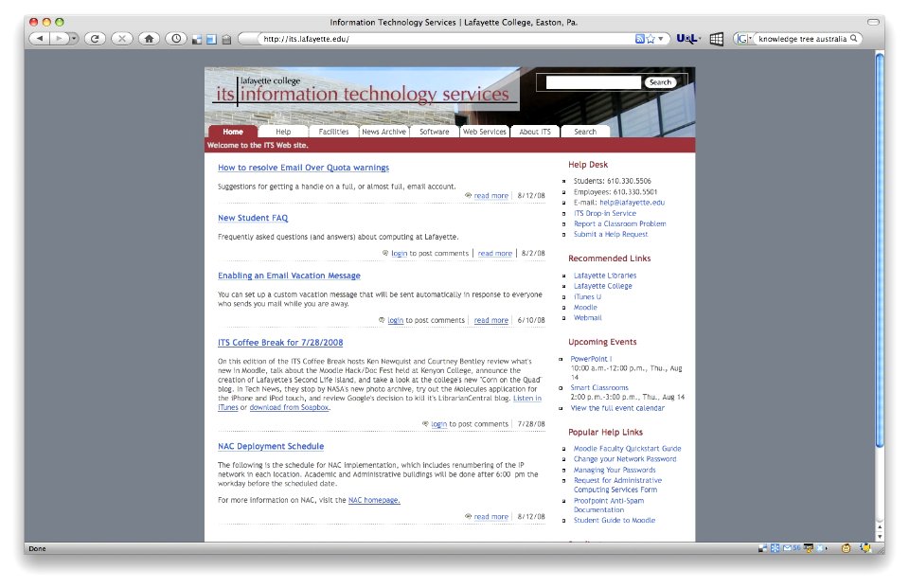Click the blue window icon in toolbar
This screenshot has height=588, width=909.
point(211,40)
